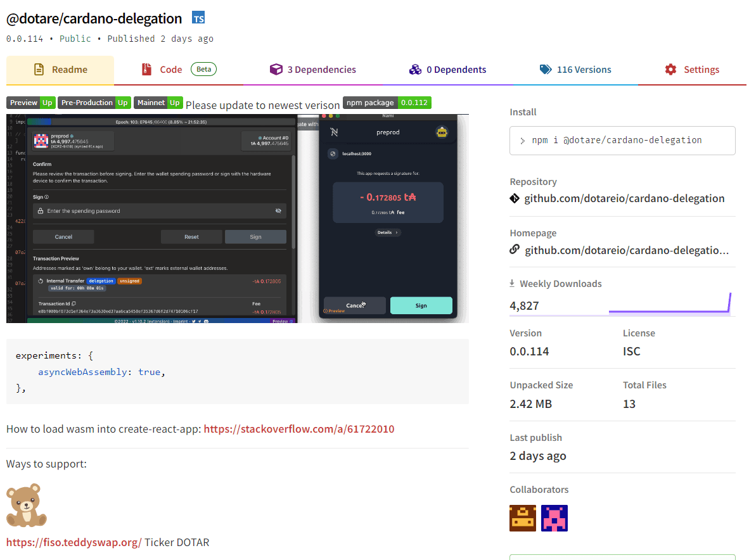The width and height of the screenshot is (749, 560).
Task: Open the Homepage github link
Action: [627, 250]
